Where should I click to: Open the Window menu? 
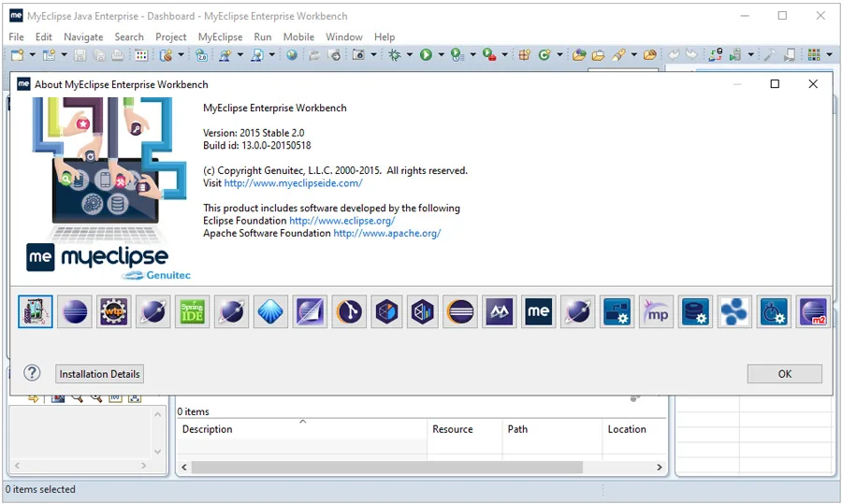tap(344, 37)
